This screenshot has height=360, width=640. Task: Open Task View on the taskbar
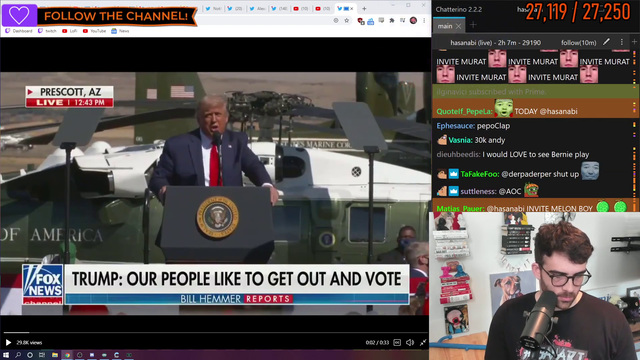[x=42, y=355]
